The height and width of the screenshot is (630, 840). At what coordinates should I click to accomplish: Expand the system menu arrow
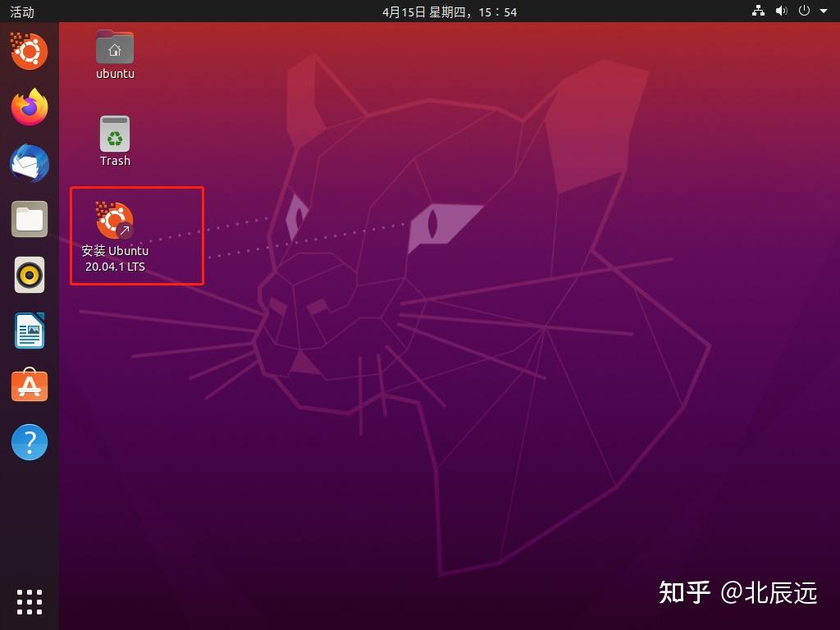824,11
